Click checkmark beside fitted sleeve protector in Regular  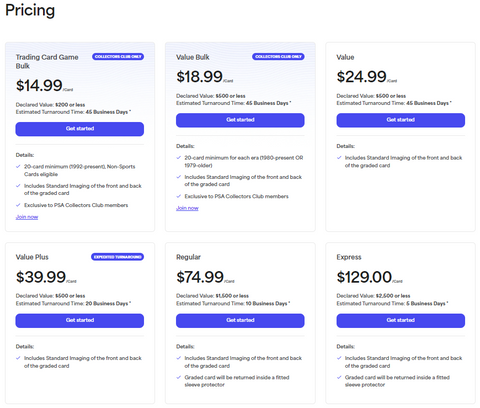click(179, 377)
